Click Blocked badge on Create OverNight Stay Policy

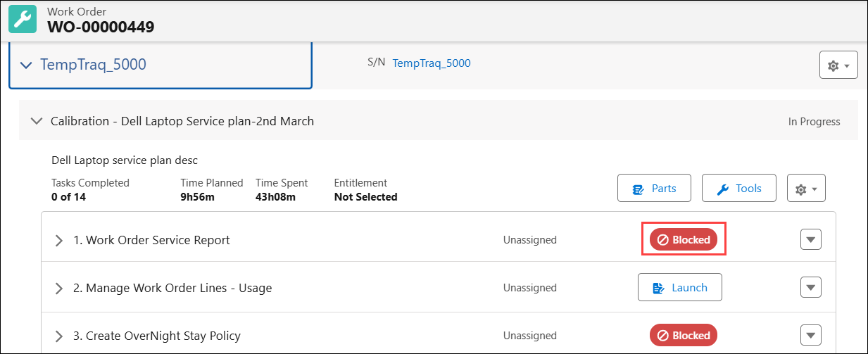pos(684,336)
